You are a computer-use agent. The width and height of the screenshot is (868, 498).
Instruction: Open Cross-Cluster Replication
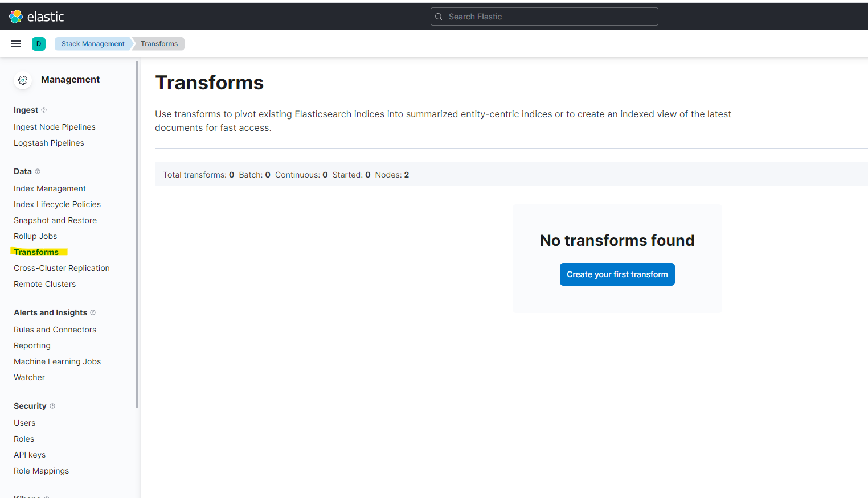pyautogui.click(x=62, y=268)
